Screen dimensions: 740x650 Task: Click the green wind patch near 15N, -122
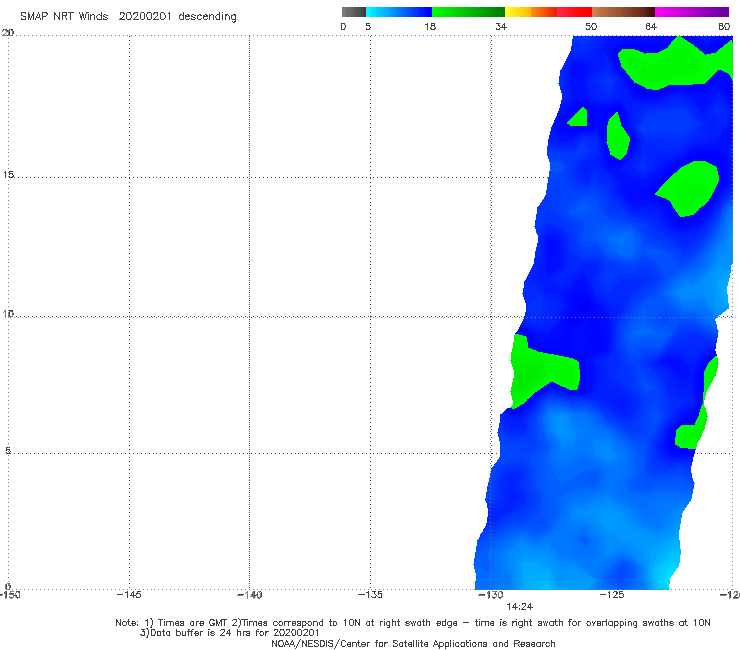click(x=691, y=188)
